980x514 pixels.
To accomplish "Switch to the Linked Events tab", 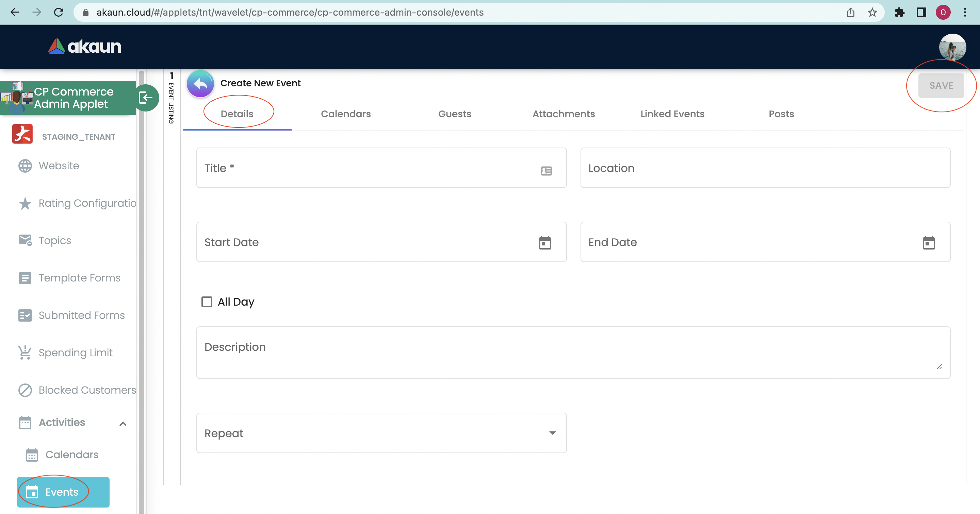I will coord(672,114).
